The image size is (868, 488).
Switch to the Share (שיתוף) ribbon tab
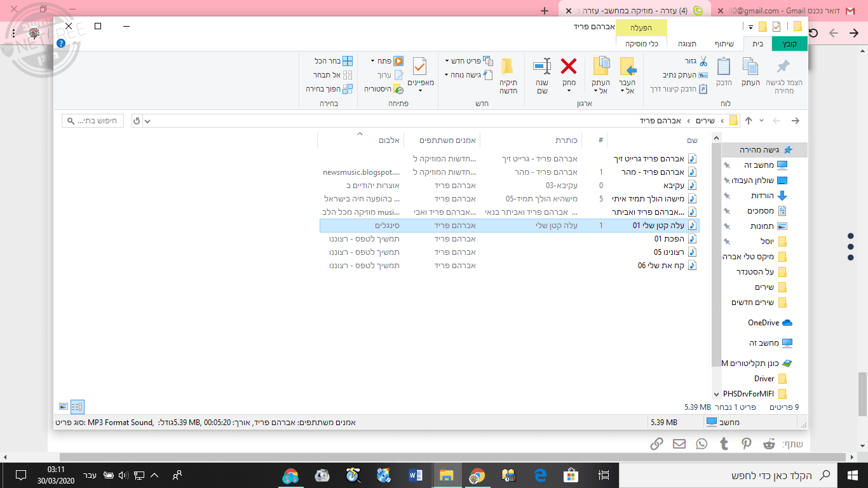(x=724, y=43)
